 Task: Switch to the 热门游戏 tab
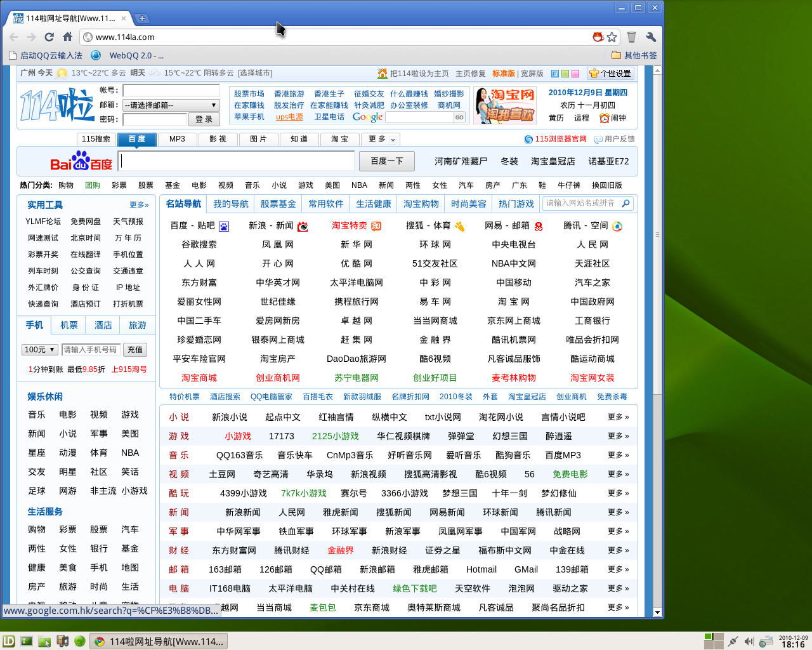[516, 204]
